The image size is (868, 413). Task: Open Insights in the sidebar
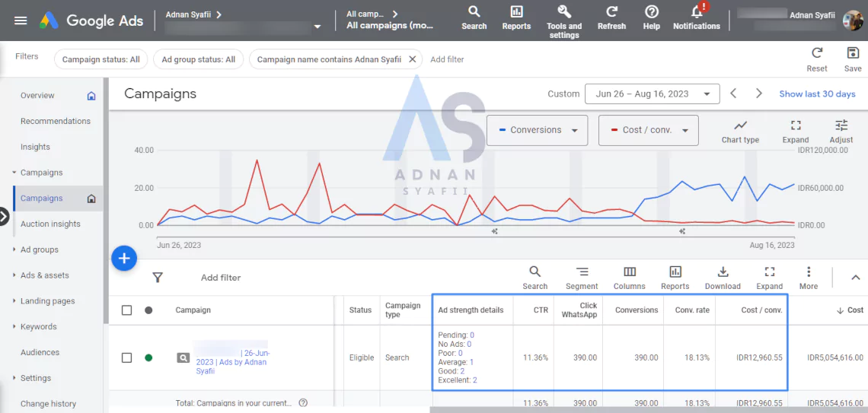pyautogui.click(x=36, y=147)
